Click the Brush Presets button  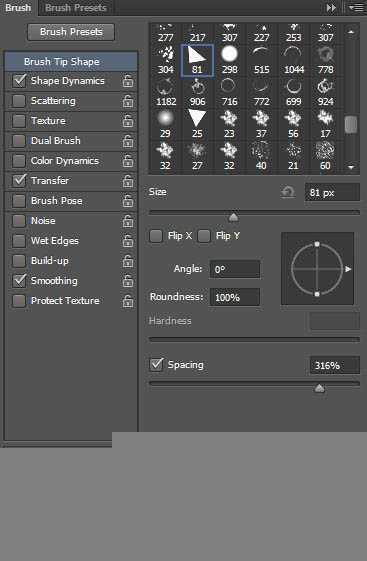tap(71, 32)
